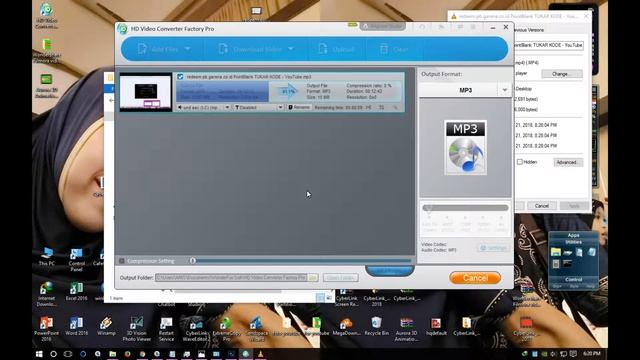The height and width of the screenshot is (360, 640).
Task: Uncheck the redeem.pb.garena file checkbox
Action: coord(180,77)
